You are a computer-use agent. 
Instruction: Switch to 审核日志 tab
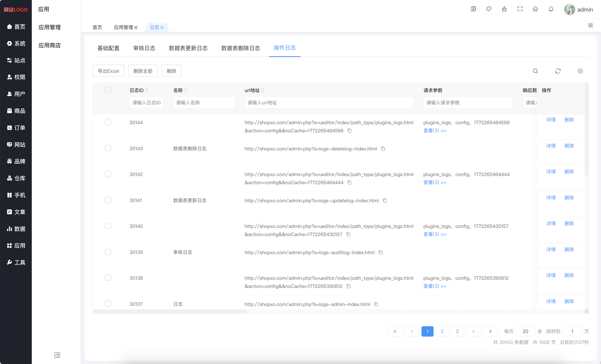click(144, 48)
